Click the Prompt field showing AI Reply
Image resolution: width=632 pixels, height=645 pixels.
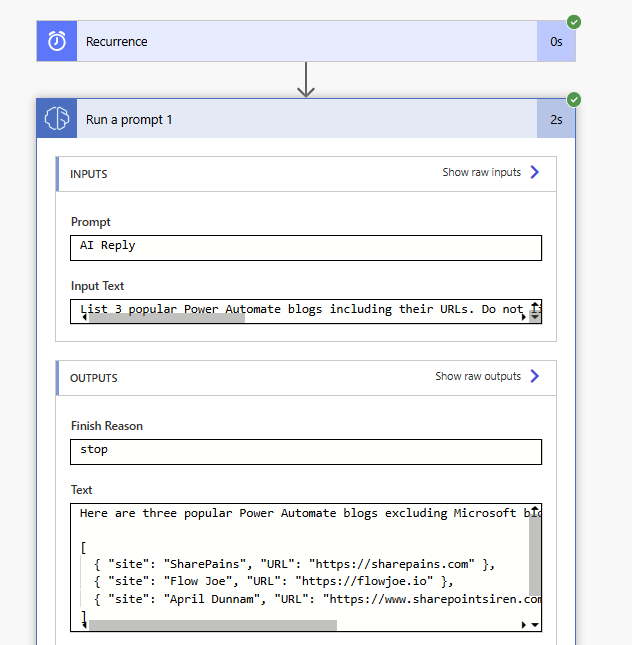[x=306, y=248]
